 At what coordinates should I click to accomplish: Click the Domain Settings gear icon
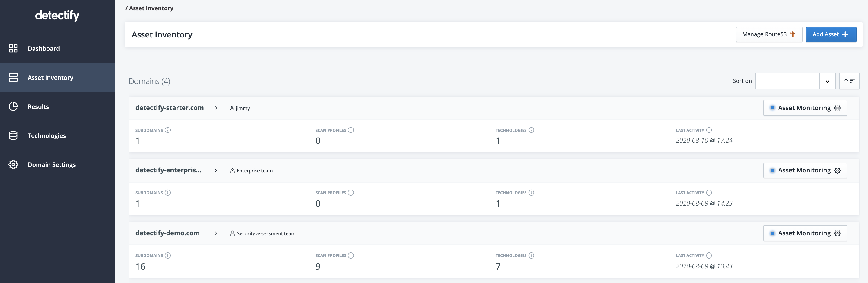click(13, 164)
